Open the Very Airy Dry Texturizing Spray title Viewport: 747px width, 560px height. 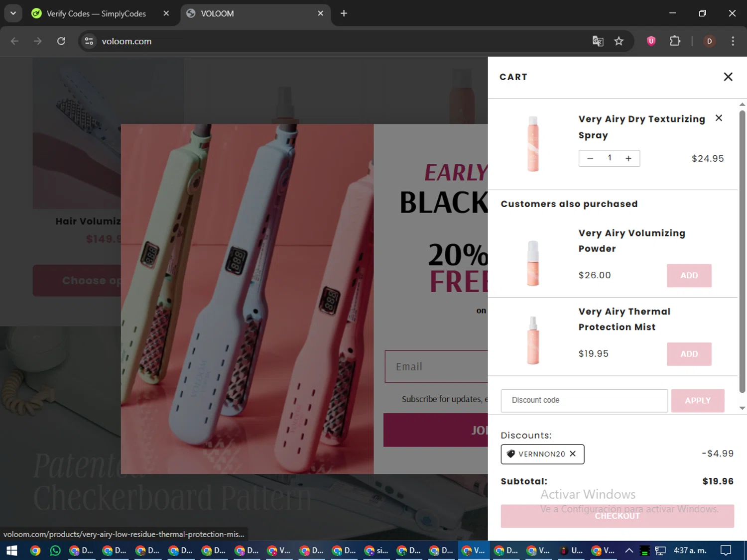coord(642,127)
